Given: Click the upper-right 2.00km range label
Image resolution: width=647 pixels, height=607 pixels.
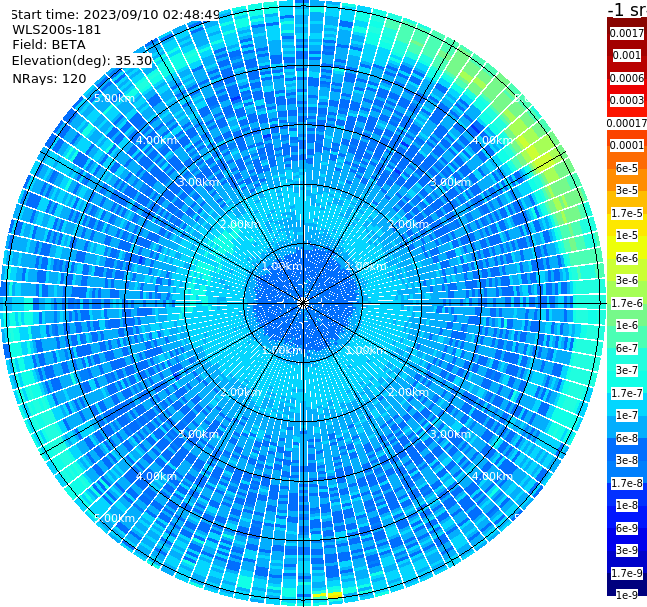Looking at the screenshot, I should point(409,224).
